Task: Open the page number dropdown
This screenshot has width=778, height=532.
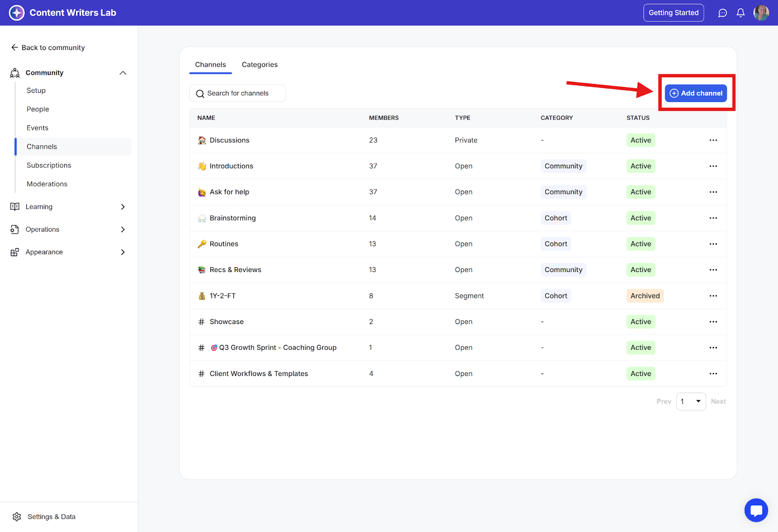Action: pyautogui.click(x=691, y=401)
